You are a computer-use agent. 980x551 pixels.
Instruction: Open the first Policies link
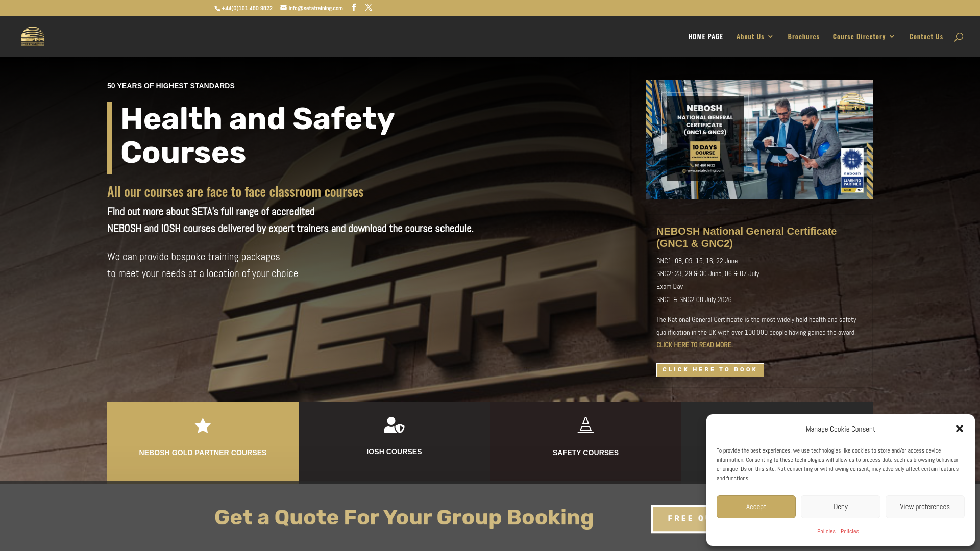coord(826,531)
